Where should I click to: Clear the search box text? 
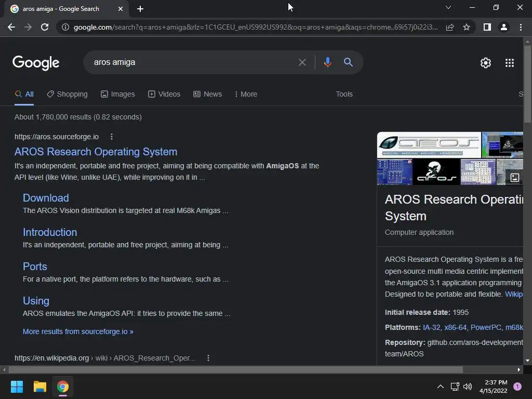point(302,62)
